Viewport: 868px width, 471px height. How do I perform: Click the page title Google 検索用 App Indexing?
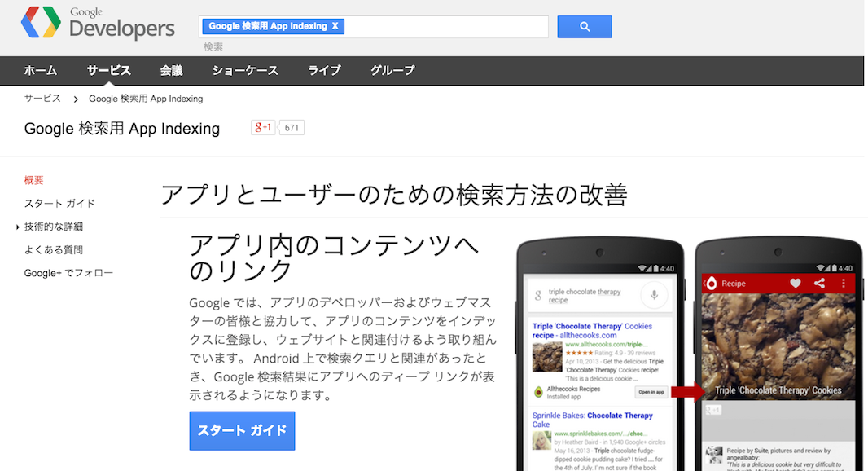click(122, 129)
